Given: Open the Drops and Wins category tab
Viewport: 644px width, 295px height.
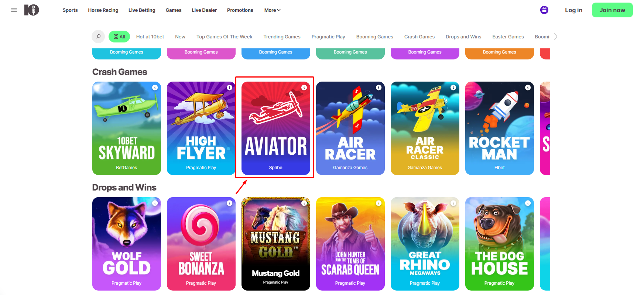Looking at the screenshot, I should coord(463,37).
